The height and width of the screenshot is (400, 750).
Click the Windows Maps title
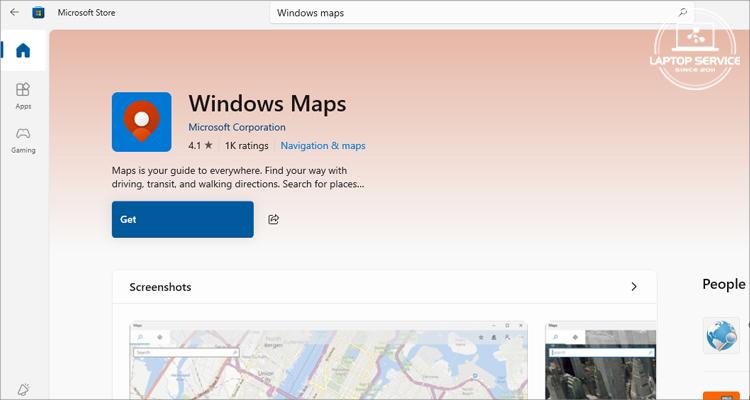(x=267, y=104)
